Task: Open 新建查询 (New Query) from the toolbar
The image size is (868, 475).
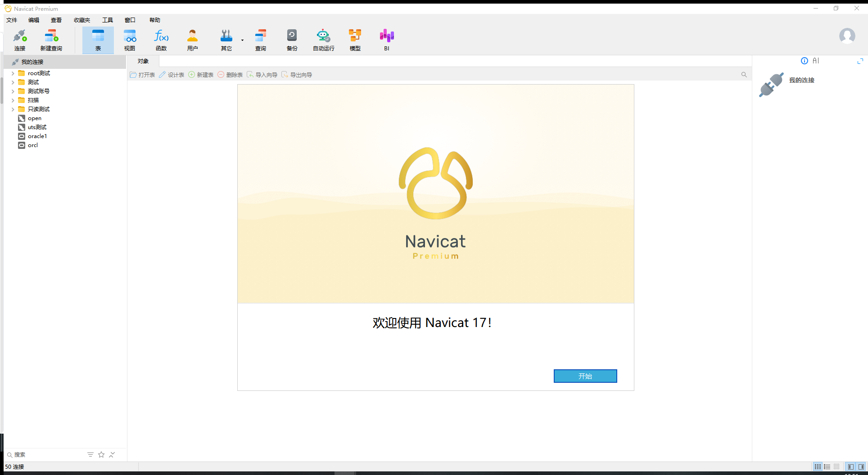Action: [x=51, y=40]
